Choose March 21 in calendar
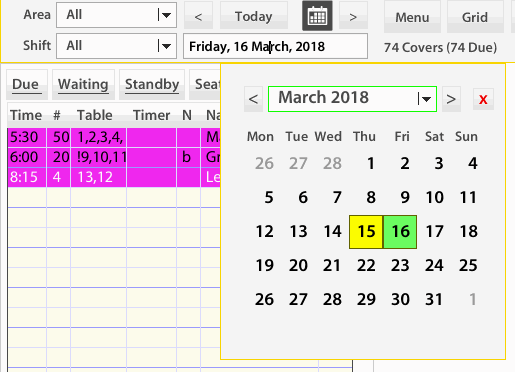 pos(332,266)
